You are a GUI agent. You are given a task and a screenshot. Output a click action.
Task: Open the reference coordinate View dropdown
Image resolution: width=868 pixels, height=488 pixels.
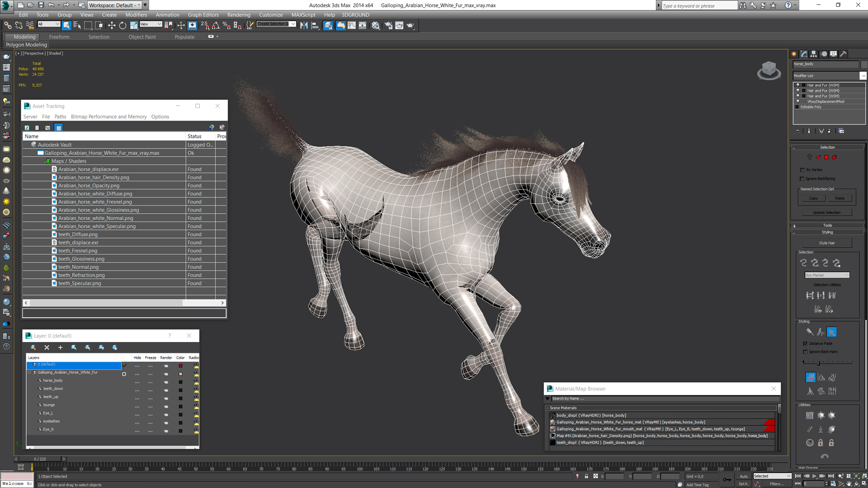click(151, 24)
